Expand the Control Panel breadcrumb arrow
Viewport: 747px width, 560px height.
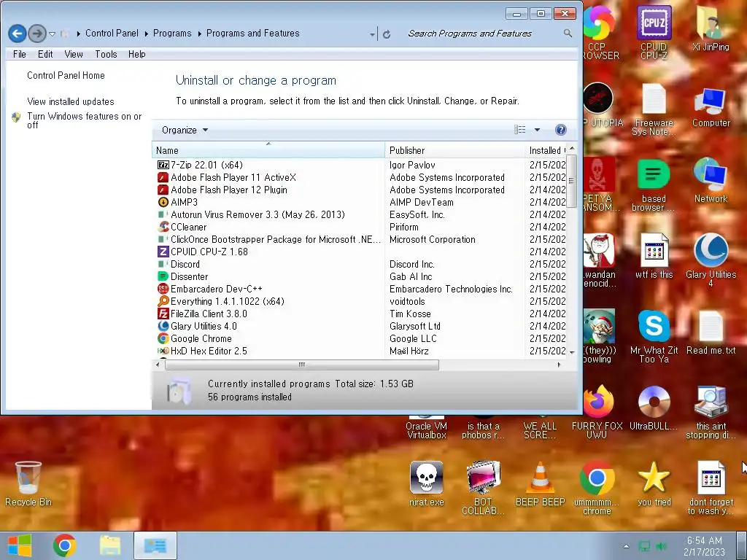tap(146, 34)
